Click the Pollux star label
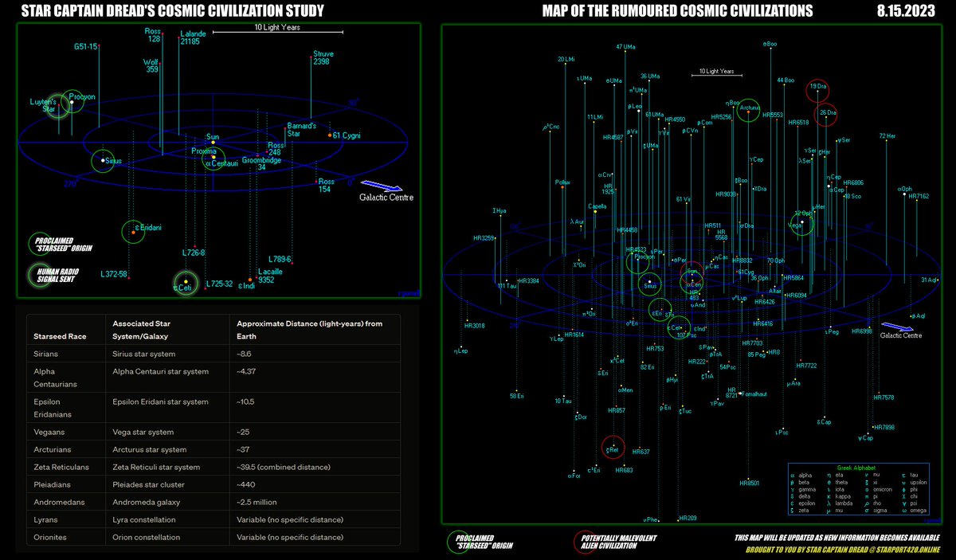 [x=563, y=182]
